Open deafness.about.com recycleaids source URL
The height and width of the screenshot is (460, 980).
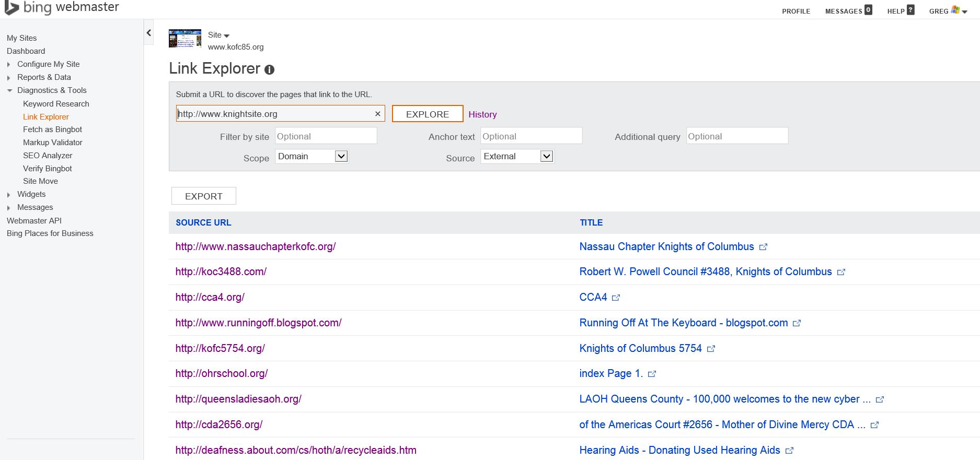(296, 450)
